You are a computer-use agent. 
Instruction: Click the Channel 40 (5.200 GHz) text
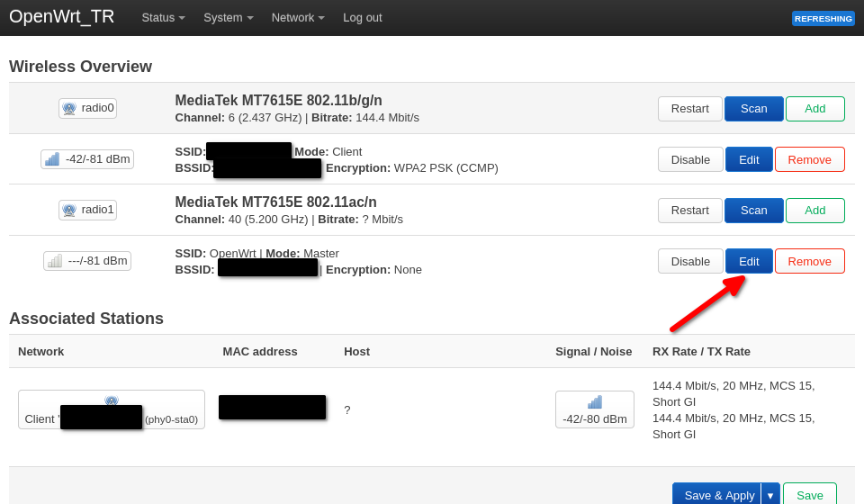tap(241, 220)
